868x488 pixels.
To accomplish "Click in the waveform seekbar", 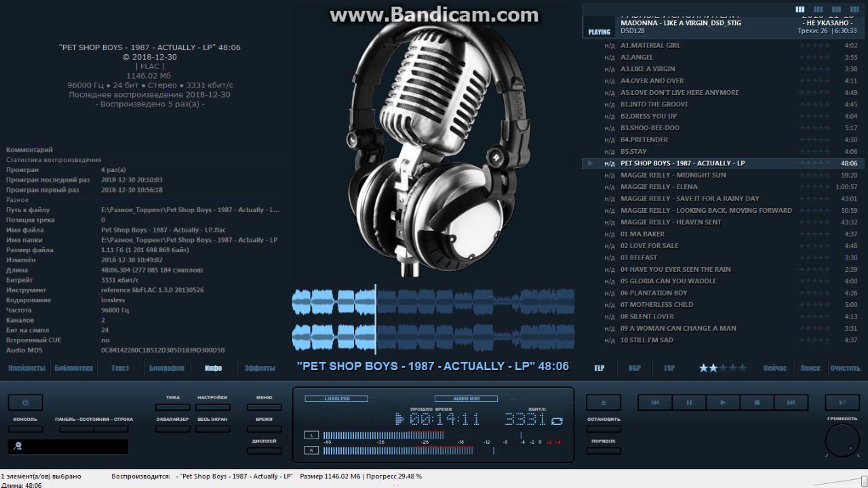I will pos(433,321).
